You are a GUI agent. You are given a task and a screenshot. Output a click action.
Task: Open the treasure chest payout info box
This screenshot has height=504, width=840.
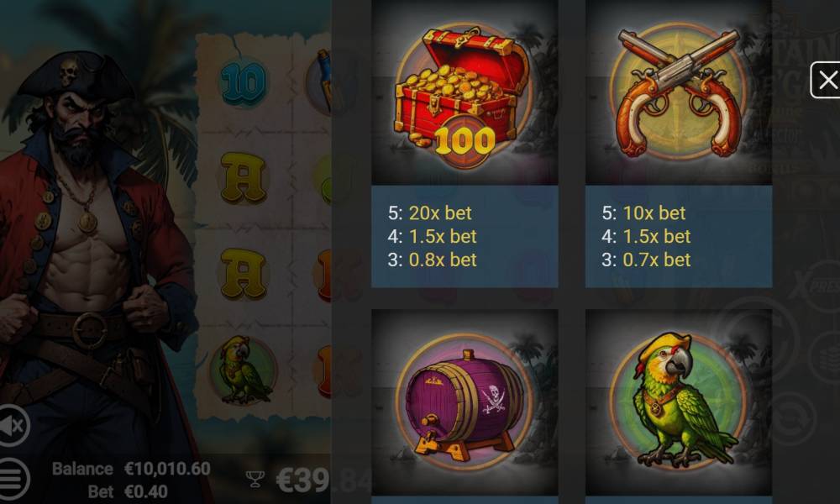(x=465, y=237)
